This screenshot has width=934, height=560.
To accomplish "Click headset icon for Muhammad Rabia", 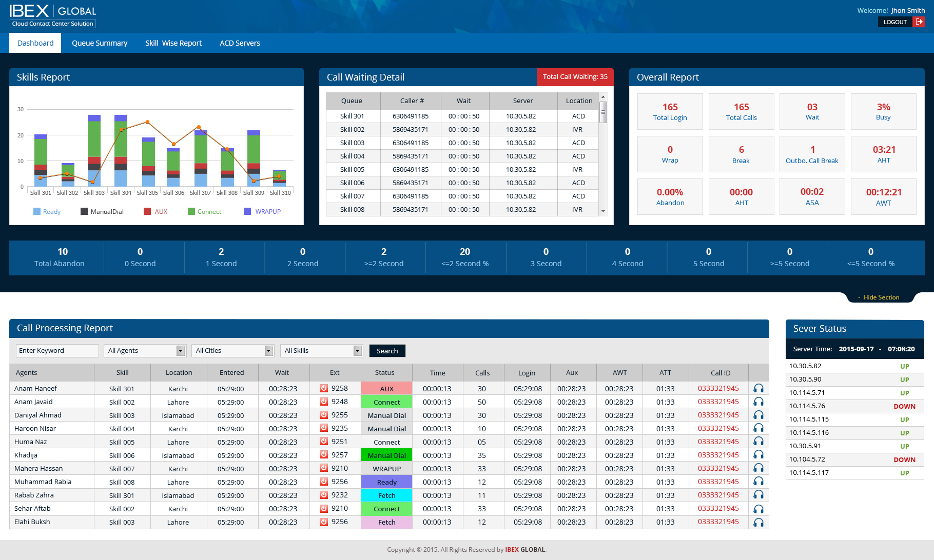I will click(758, 482).
